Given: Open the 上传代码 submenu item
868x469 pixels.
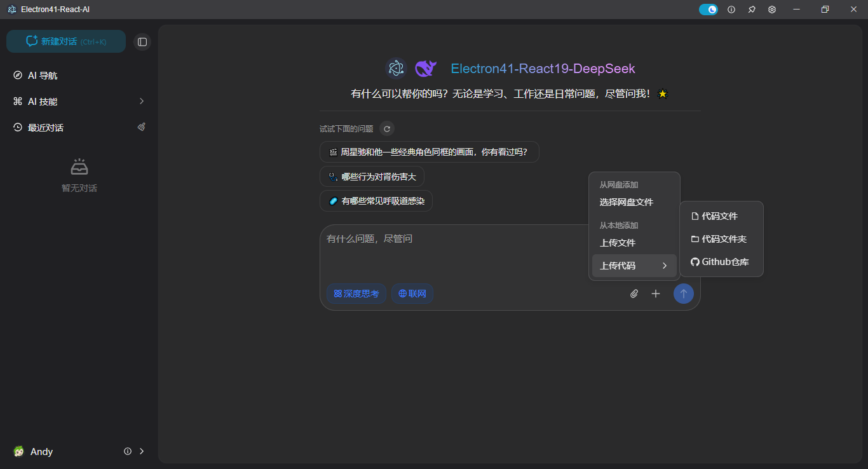Looking at the screenshot, I should (634, 266).
